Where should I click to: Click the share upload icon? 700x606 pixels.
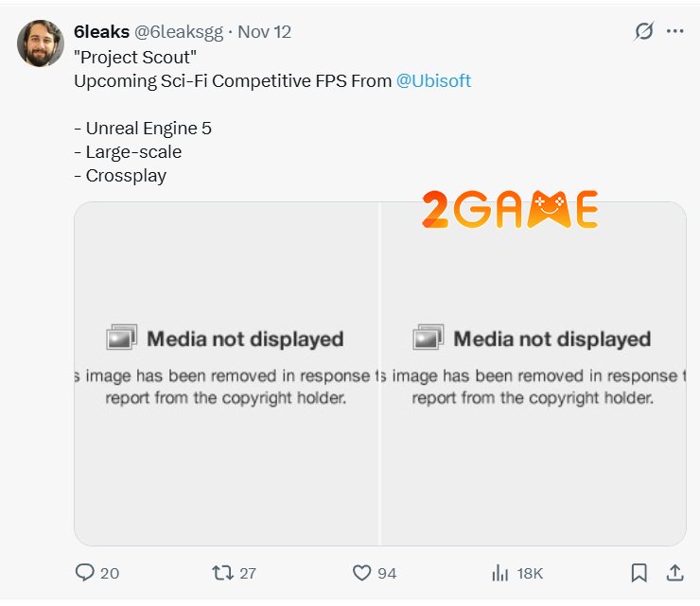click(674, 572)
